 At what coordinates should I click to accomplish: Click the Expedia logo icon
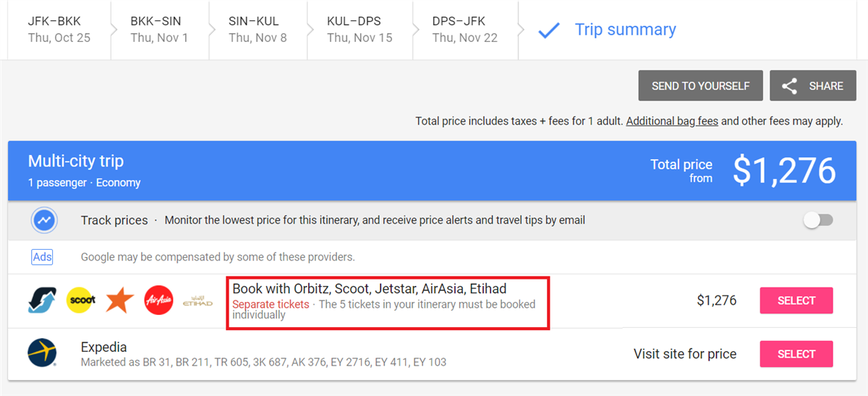click(x=42, y=353)
